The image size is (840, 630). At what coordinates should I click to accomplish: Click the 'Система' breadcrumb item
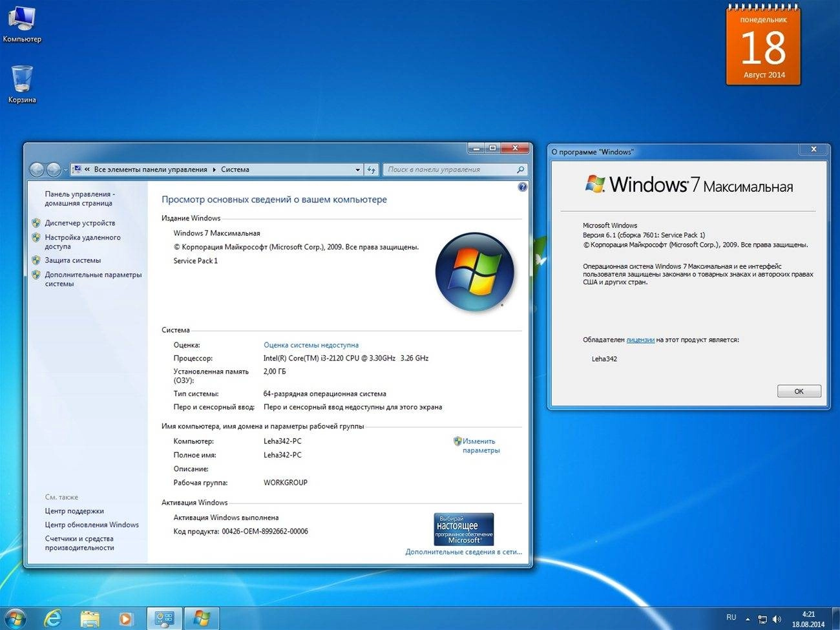tap(235, 169)
